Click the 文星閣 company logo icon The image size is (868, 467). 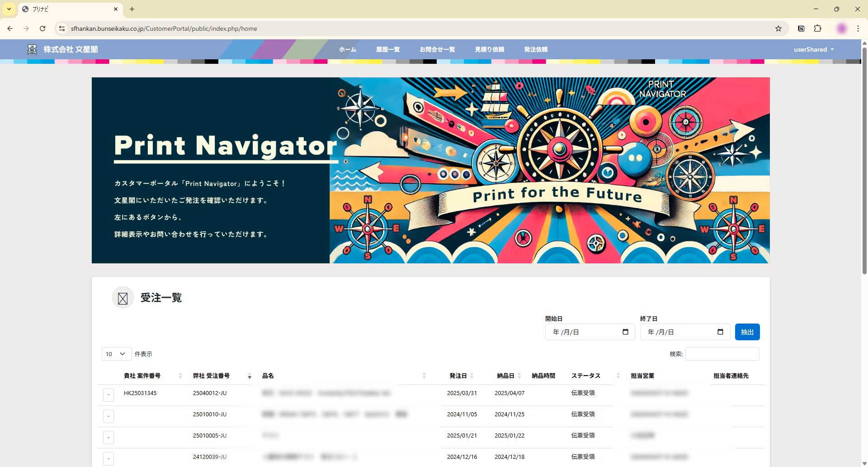click(32, 49)
